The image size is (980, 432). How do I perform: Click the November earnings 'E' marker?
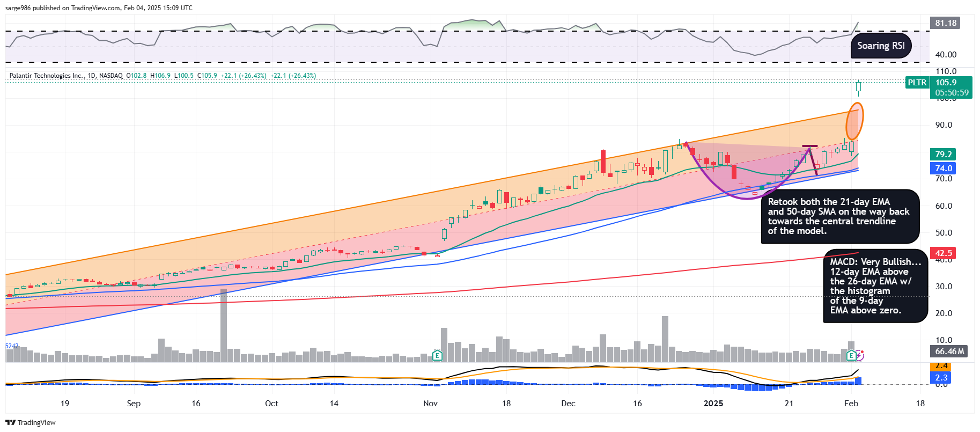438,355
